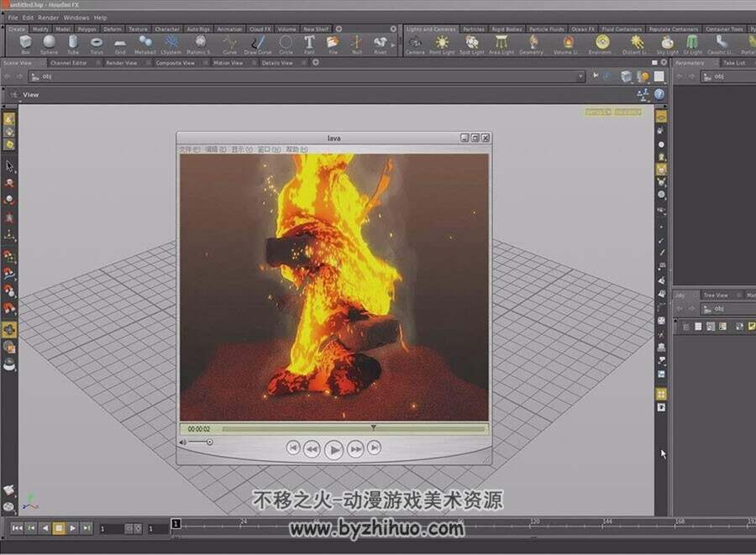Add a Camera from Lights and Cameras shelf
Viewport: 756px width, 555px height.
[x=415, y=45]
